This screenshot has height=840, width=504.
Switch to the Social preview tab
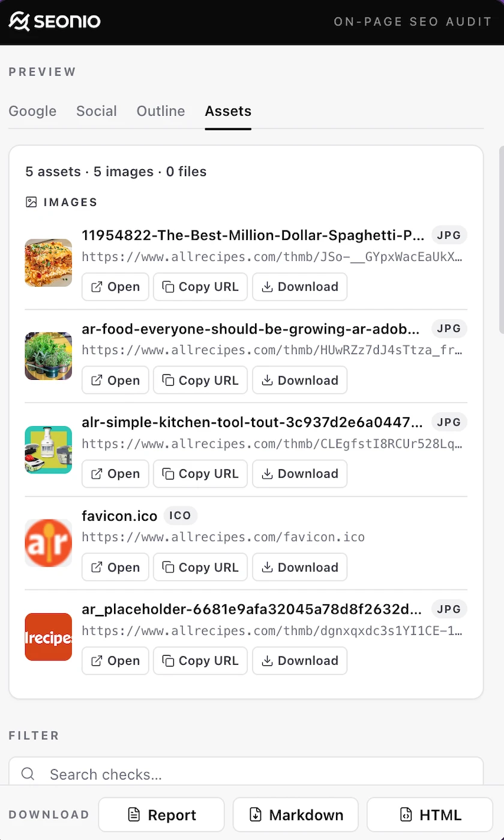click(x=97, y=111)
